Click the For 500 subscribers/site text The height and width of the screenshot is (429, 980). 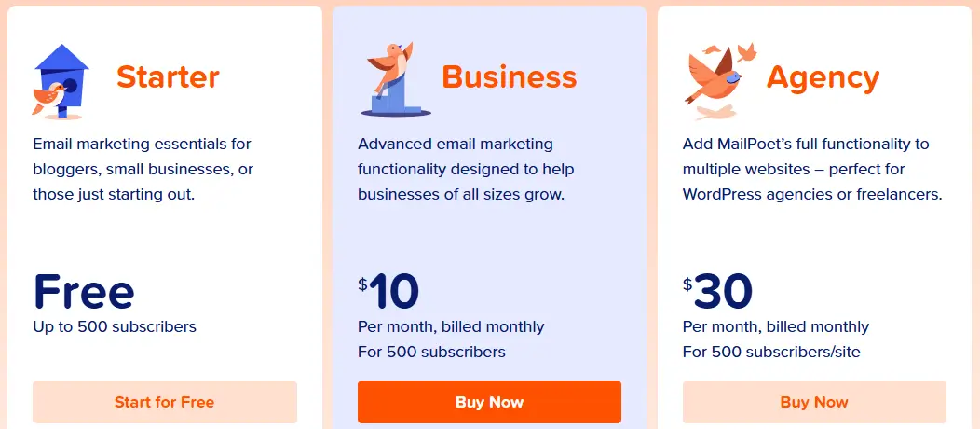[x=771, y=353]
